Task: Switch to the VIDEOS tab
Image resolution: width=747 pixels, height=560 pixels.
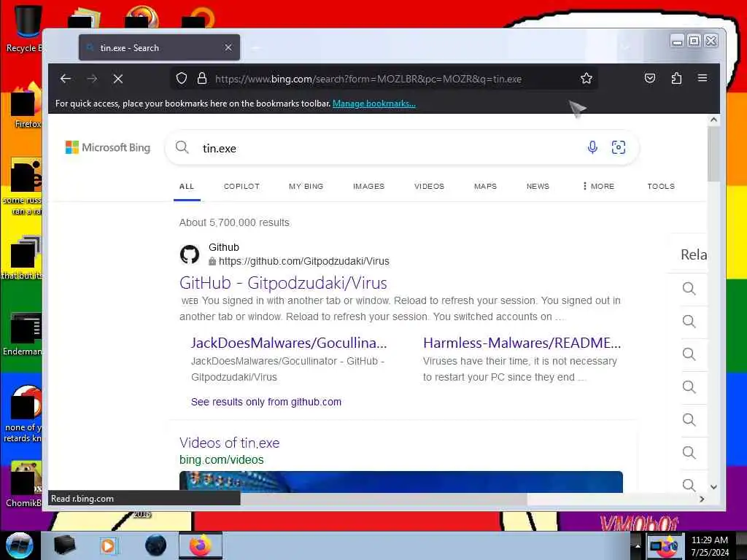Action: (429, 186)
